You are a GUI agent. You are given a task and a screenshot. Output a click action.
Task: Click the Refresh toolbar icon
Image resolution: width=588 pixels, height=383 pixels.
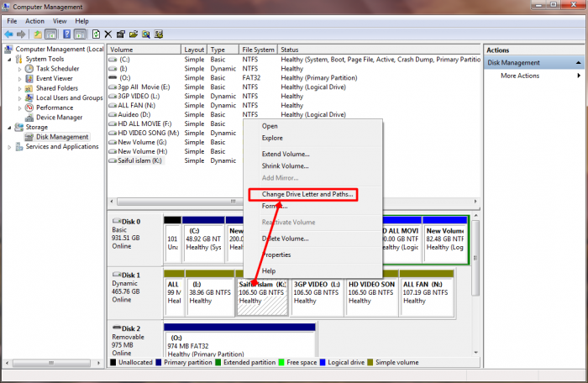coord(96,34)
